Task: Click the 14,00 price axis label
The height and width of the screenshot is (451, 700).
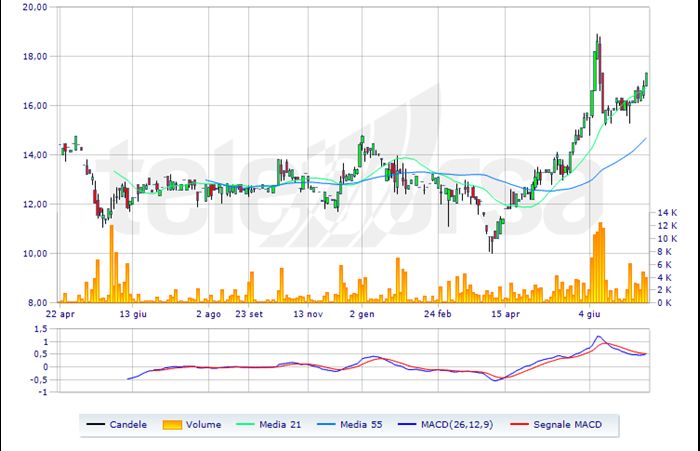Action: (x=35, y=155)
